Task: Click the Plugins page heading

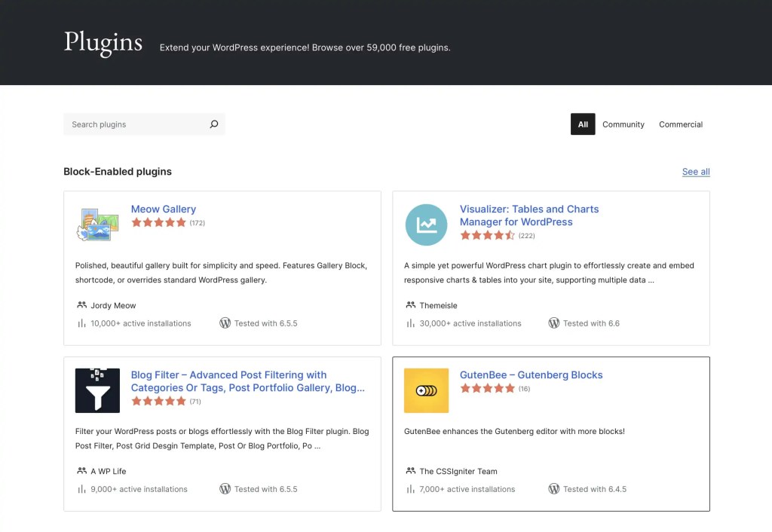Action: (103, 43)
